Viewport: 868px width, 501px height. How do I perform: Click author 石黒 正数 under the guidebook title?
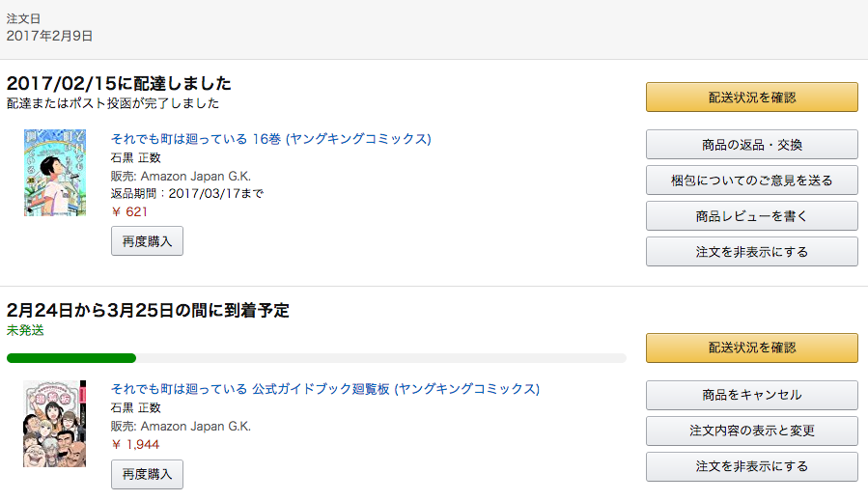tap(136, 408)
